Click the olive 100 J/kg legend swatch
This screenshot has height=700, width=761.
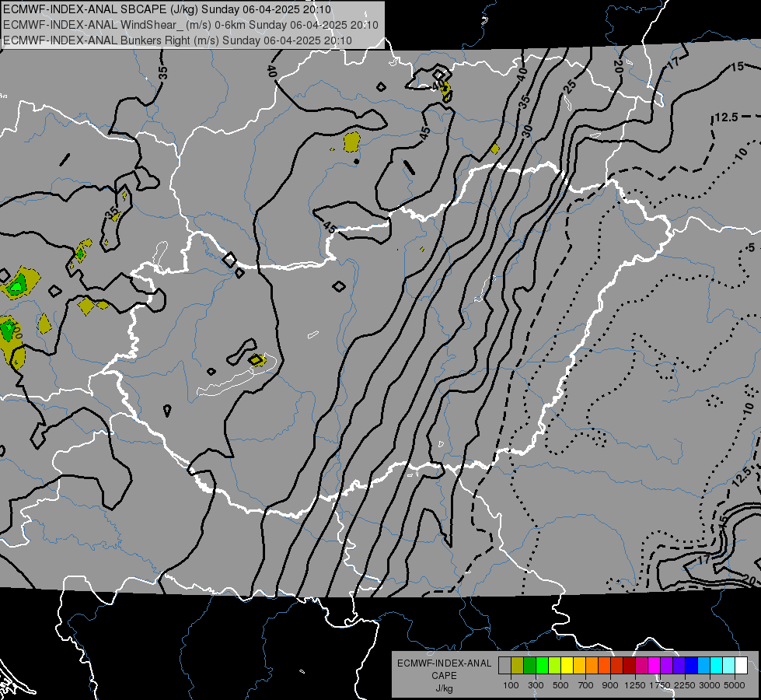[x=518, y=666]
